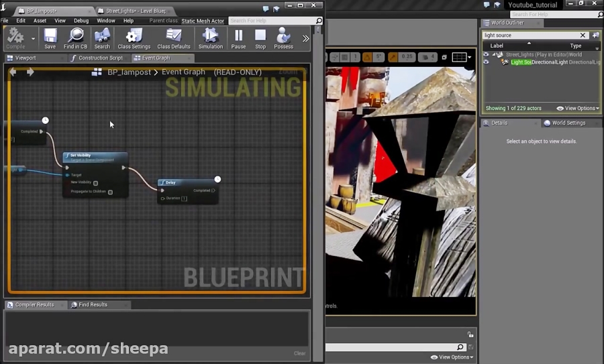This screenshot has width=604, height=364.
Task: Open rotation snap value 5° dropdown
Action: [x=379, y=57]
